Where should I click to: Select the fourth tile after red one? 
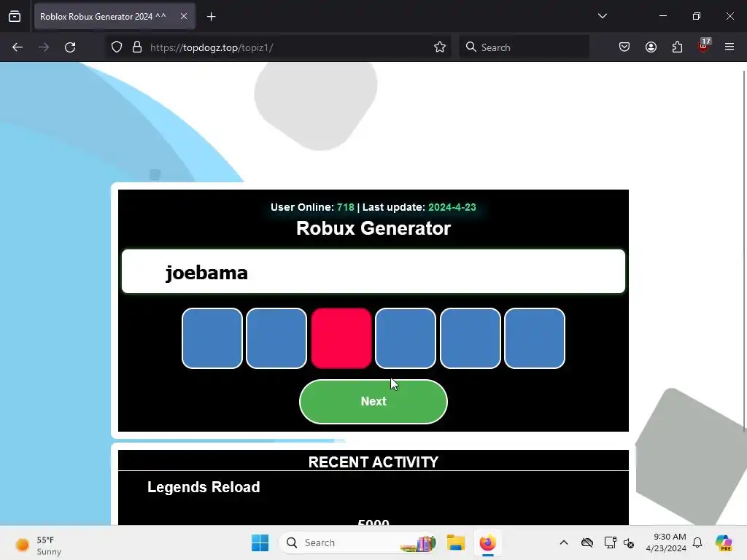tap(406, 338)
